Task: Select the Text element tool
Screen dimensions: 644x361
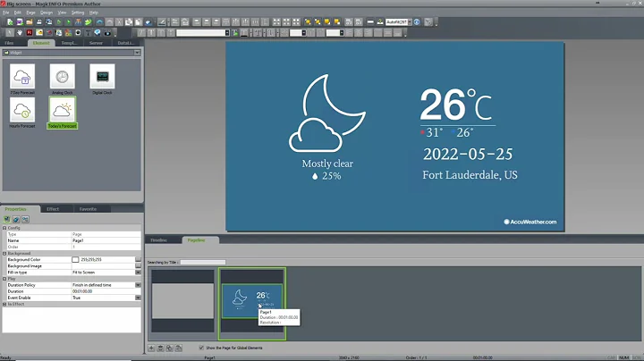Action: point(88,32)
